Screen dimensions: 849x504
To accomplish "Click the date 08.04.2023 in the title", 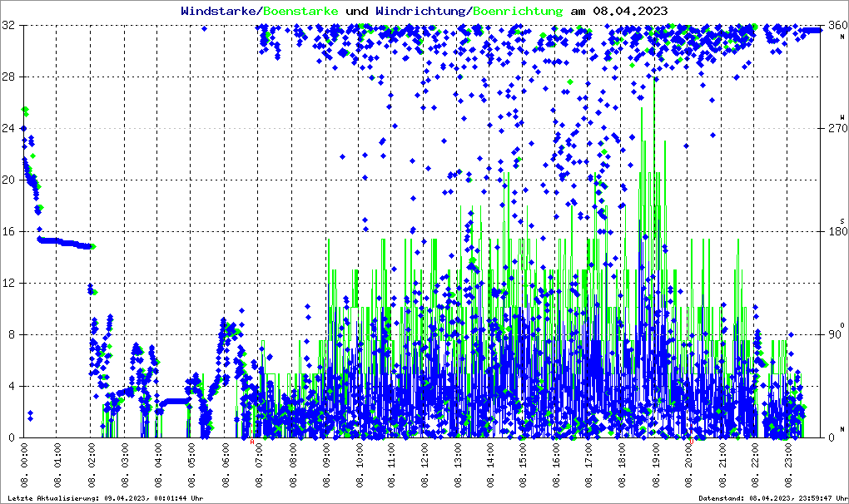I will [x=630, y=11].
